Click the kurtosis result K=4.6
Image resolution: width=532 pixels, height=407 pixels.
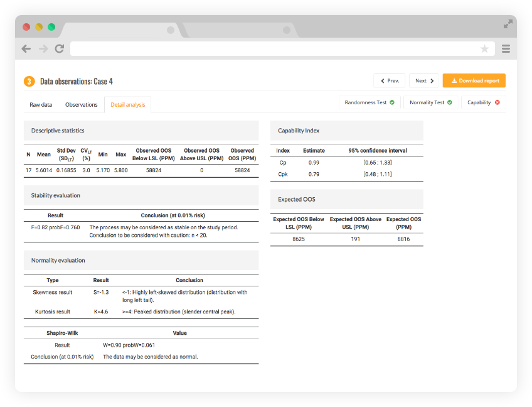(101, 312)
